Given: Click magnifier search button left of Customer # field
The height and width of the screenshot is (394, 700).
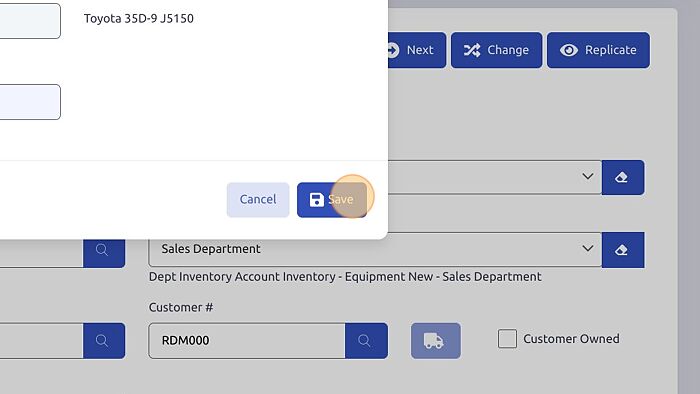Looking at the screenshot, I should [104, 341].
